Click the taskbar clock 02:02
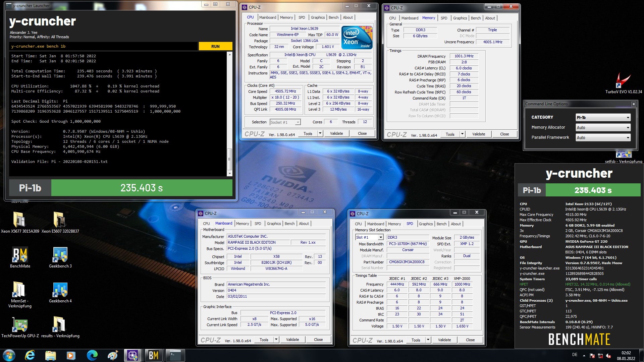Image resolution: width=644 pixels, height=362 pixels. click(x=626, y=353)
